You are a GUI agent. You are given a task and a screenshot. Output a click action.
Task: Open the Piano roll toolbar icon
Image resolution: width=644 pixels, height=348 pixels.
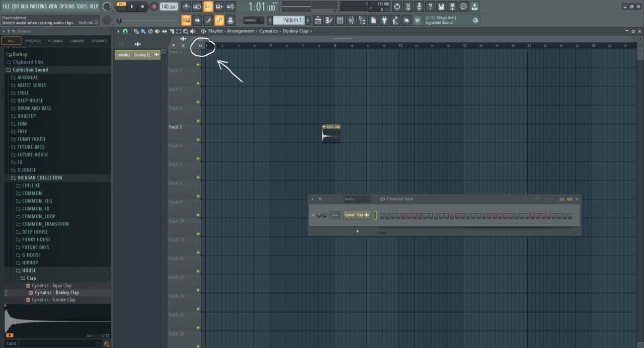328,20
